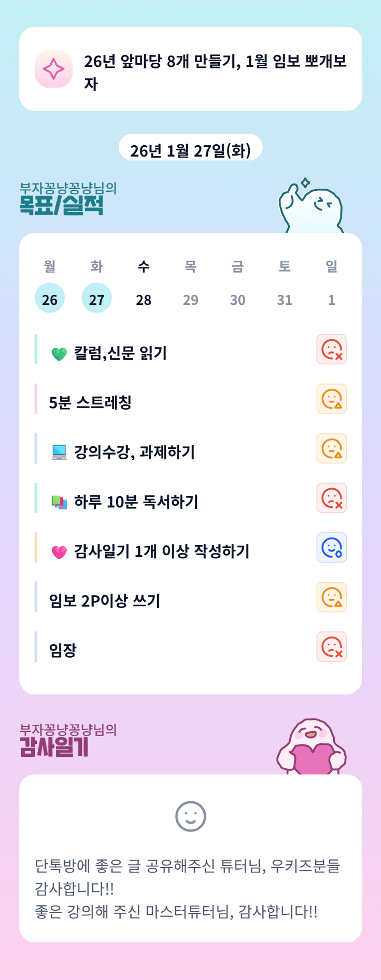Click status face for 임보 2P이상 쓰기
Screen dimensions: 381x980
(x=331, y=597)
